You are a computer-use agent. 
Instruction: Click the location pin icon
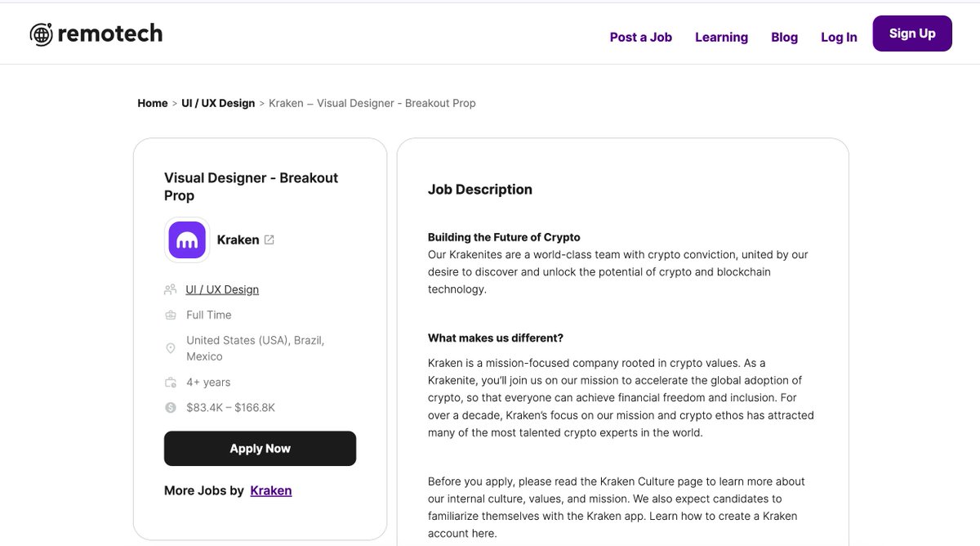point(170,348)
